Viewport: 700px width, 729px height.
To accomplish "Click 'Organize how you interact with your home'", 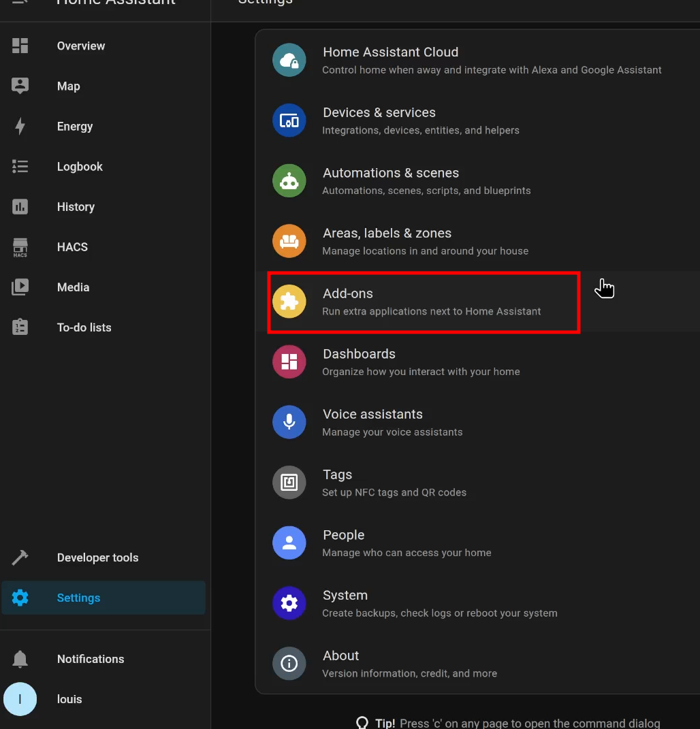I will (421, 372).
